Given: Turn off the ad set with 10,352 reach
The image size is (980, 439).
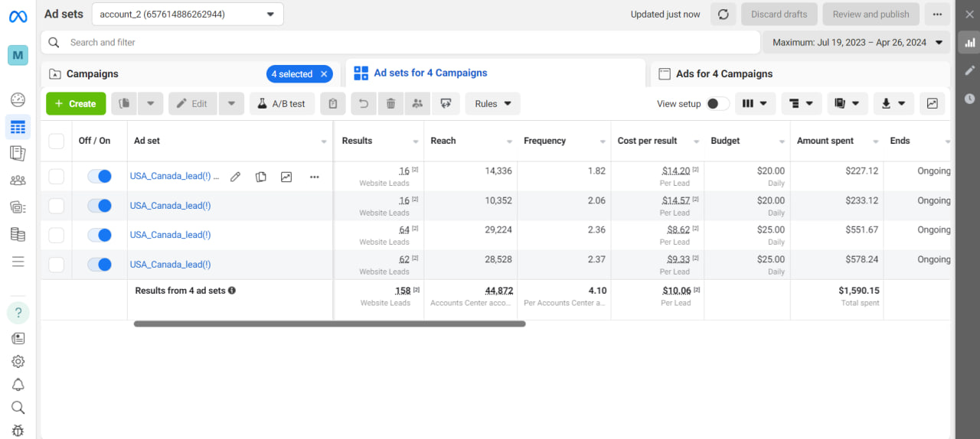Looking at the screenshot, I should [100, 206].
